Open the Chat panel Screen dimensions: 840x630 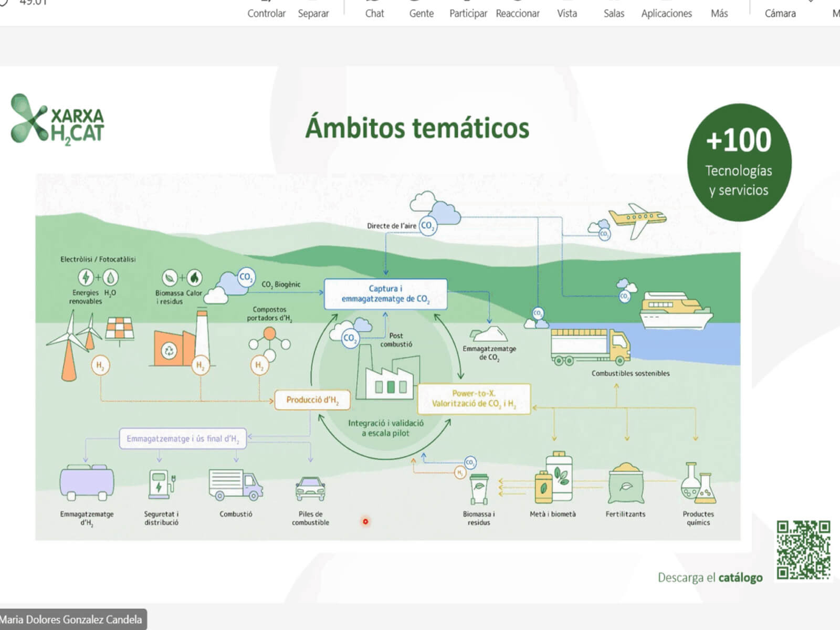[374, 13]
